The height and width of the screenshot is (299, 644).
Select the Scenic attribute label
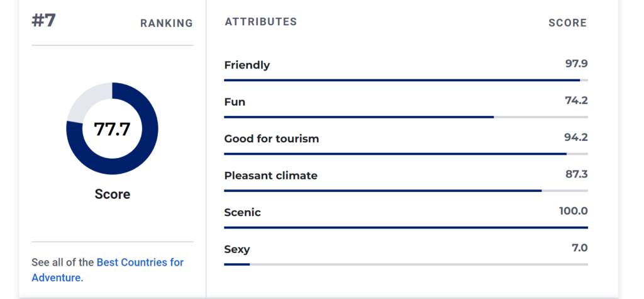[242, 213]
